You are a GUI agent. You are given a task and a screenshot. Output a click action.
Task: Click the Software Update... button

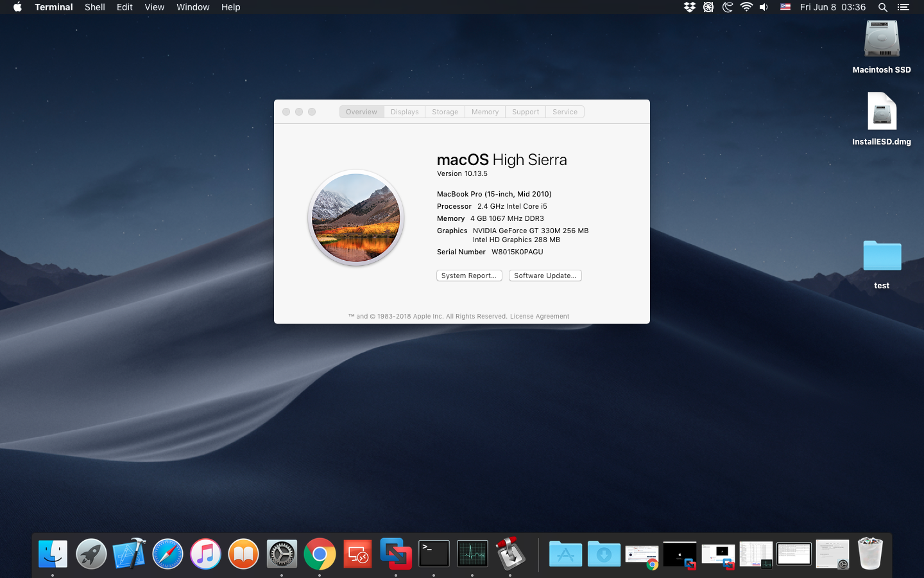click(x=545, y=276)
